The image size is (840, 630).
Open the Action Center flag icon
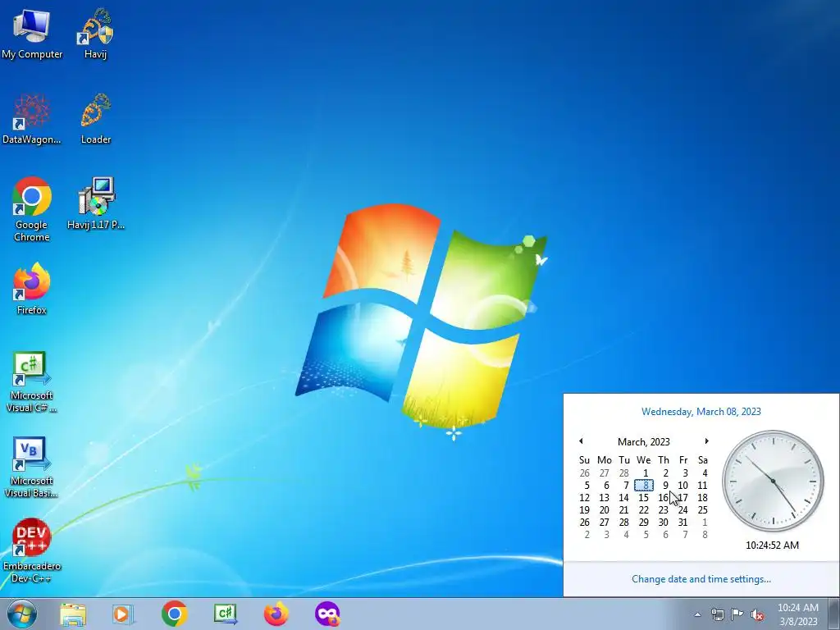(737, 614)
